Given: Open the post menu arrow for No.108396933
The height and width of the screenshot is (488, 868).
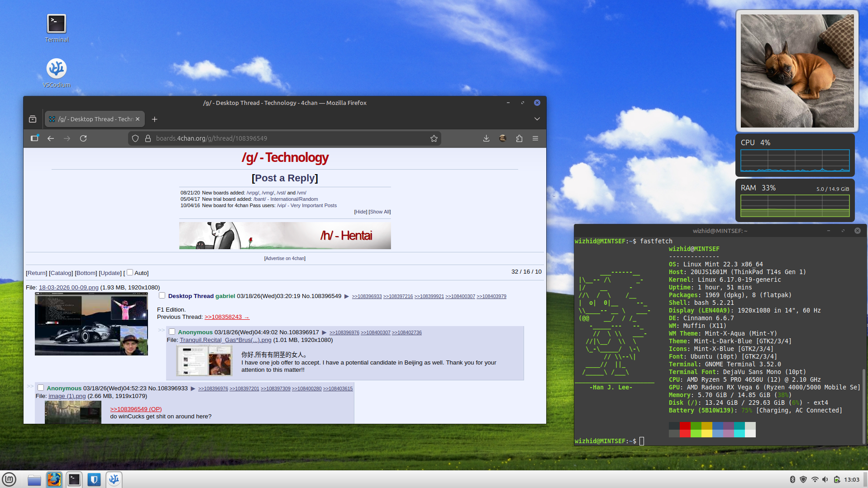Looking at the screenshot, I should pyautogui.click(x=193, y=389).
